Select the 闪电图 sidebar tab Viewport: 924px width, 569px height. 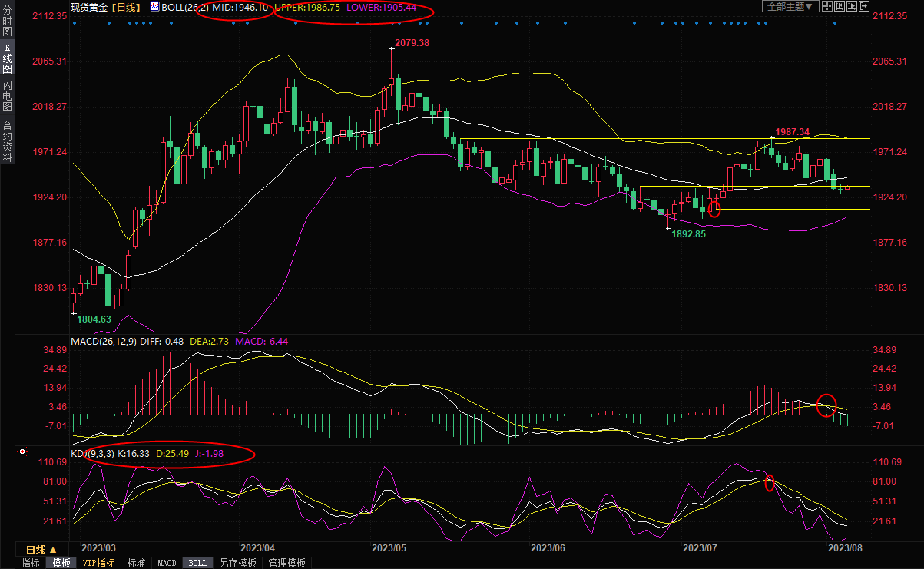pos(7,95)
